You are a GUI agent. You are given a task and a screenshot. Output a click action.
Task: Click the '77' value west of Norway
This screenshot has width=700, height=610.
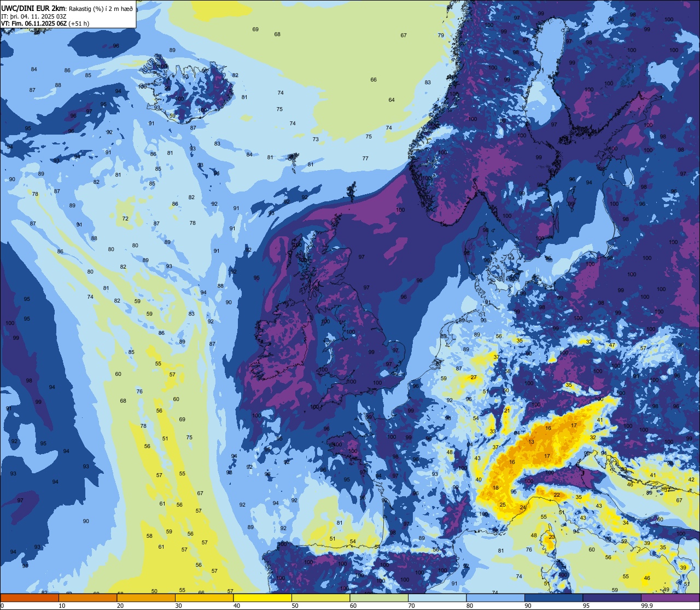click(x=365, y=158)
